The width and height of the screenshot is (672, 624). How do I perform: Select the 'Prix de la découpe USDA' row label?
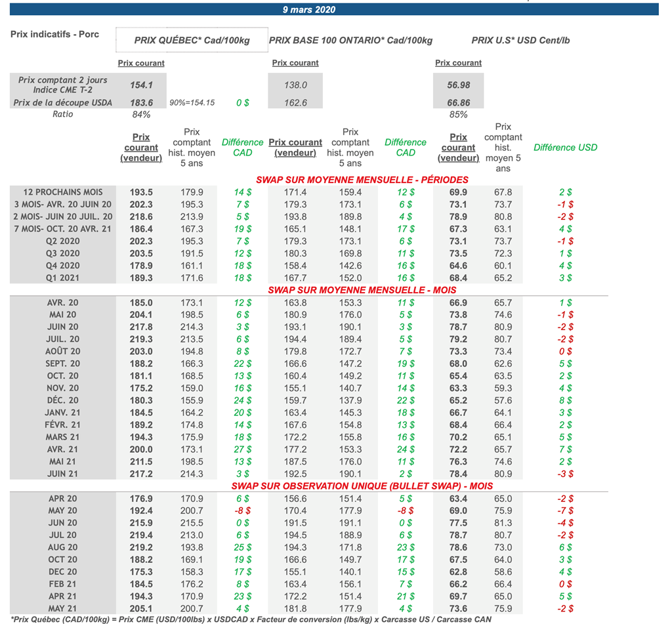point(63,102)
